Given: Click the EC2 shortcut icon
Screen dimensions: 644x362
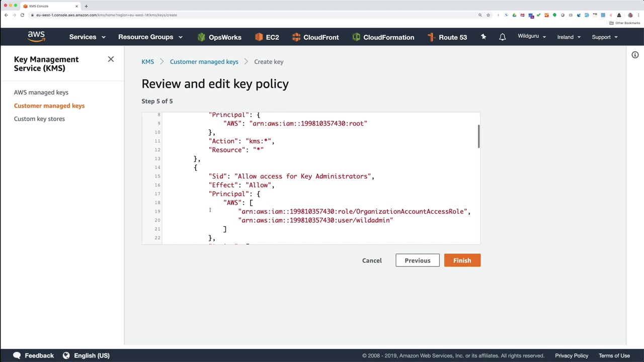Looking at the screenshot, I should 259,37.
